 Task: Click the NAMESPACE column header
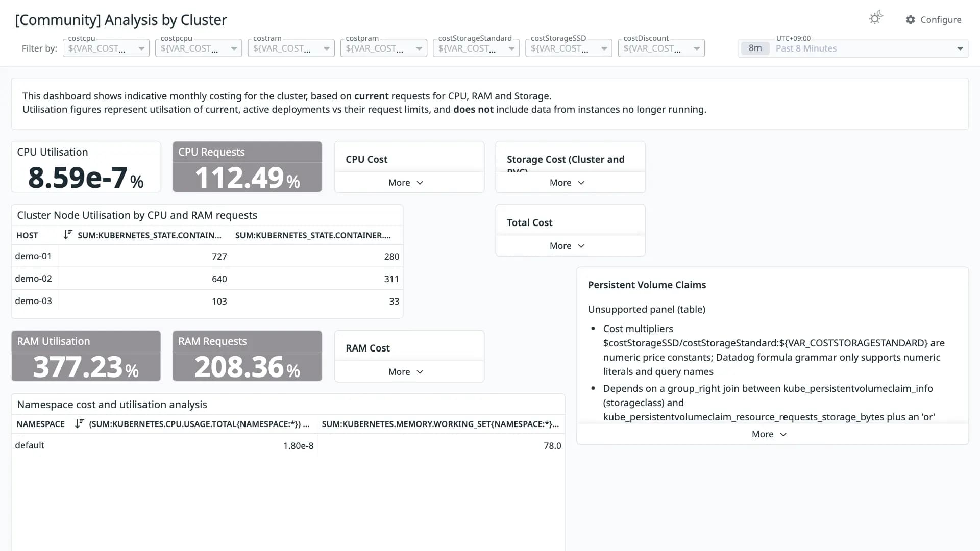[40, 424]
